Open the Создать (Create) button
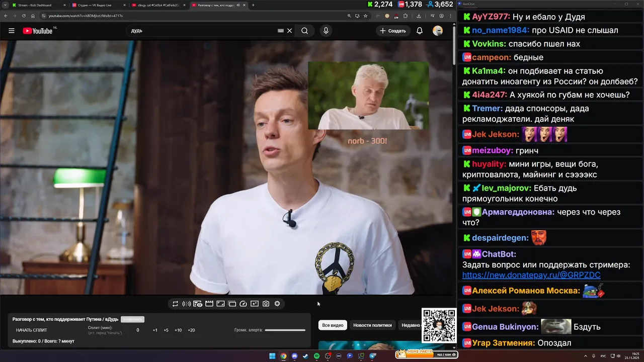The image size is (644, 362). click(x=393, y=31)
